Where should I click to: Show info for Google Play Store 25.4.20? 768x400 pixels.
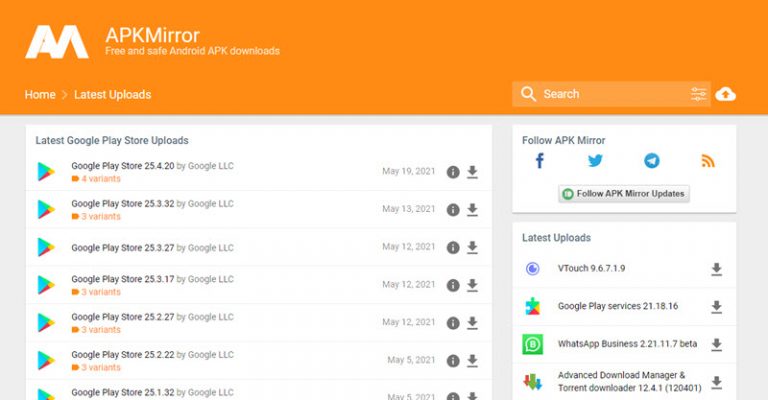[453, 172]
